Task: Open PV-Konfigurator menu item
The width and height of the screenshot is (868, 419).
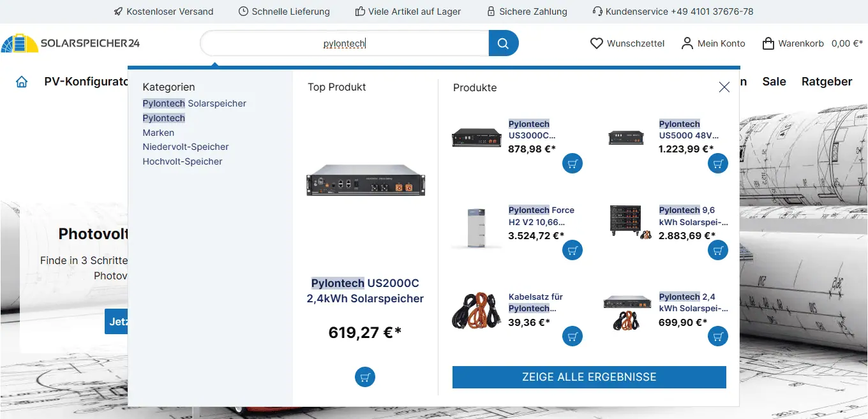Action: click(86, 82)
